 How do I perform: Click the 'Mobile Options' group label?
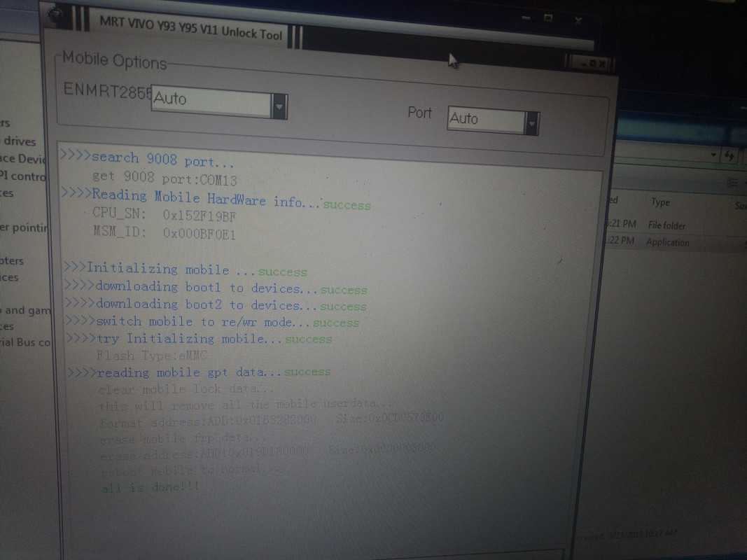tap(114, 60)
